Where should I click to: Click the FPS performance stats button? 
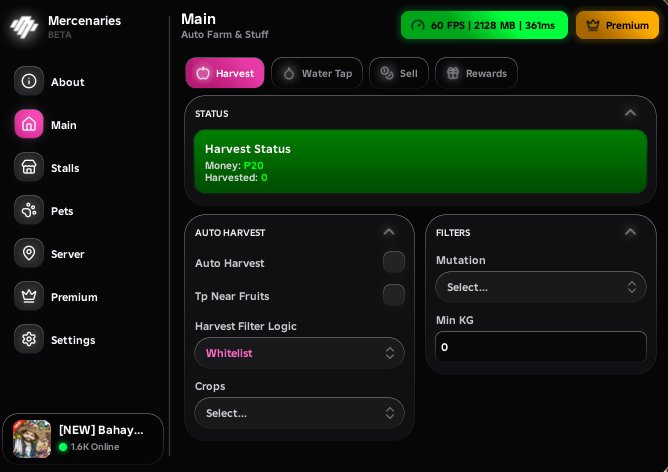484,25
